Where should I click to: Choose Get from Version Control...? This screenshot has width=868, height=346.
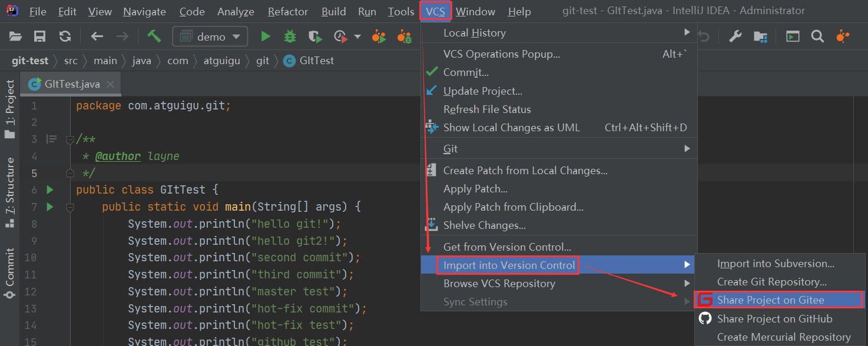pos(559,247)
